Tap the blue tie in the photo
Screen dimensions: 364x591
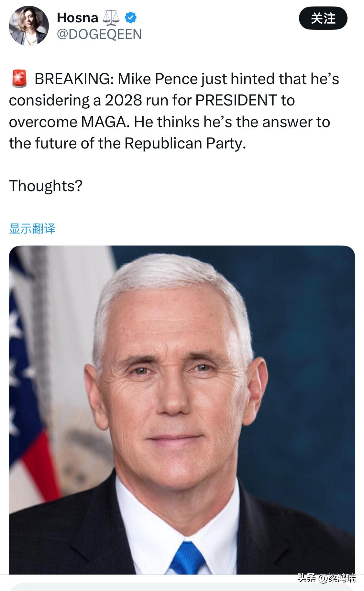(x=188, y=558)
